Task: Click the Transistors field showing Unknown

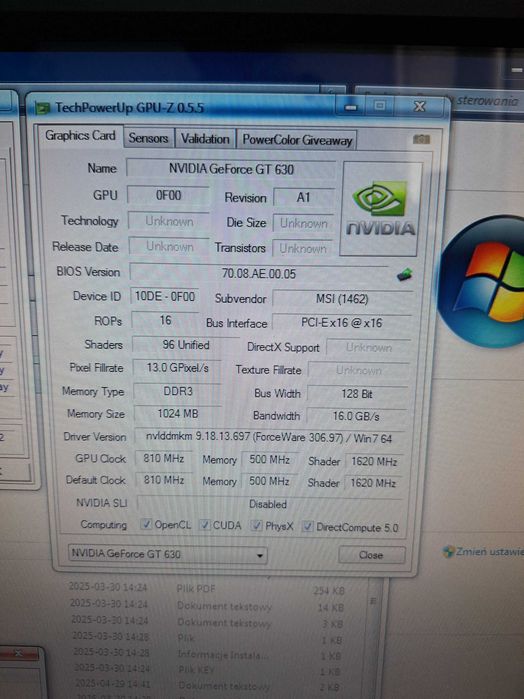Action: tap(303, 248)
